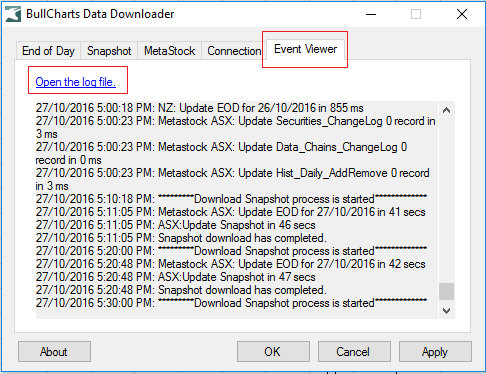The height and width of the screenshot is (374, 486).
Task: Select the Event Viewer tab
Action: 305,49
